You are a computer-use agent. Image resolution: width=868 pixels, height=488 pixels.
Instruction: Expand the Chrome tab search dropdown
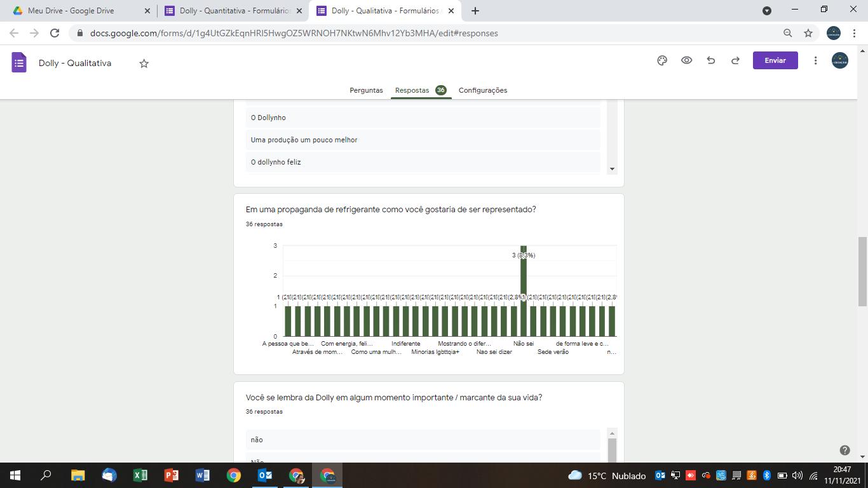(767, 11)
